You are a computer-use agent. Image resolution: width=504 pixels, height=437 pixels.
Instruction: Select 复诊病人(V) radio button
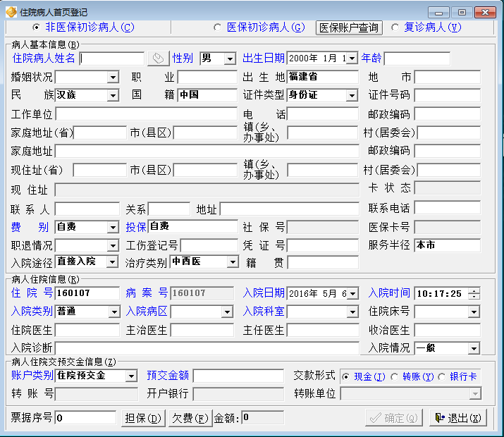pos(395,27)
